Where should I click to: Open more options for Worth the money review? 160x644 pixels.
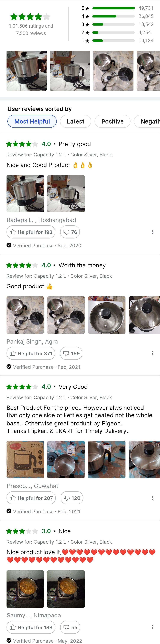(x=152, y=353)
